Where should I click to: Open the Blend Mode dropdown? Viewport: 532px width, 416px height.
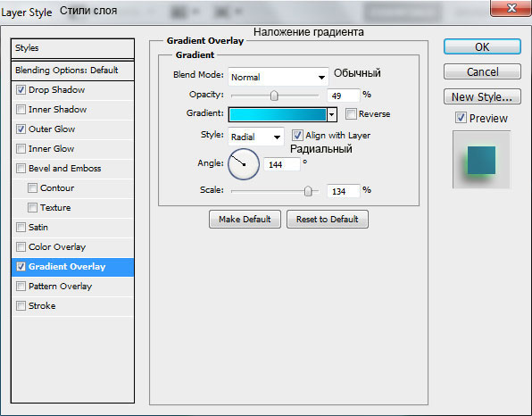pyautogui.click(x=278, y=77)
